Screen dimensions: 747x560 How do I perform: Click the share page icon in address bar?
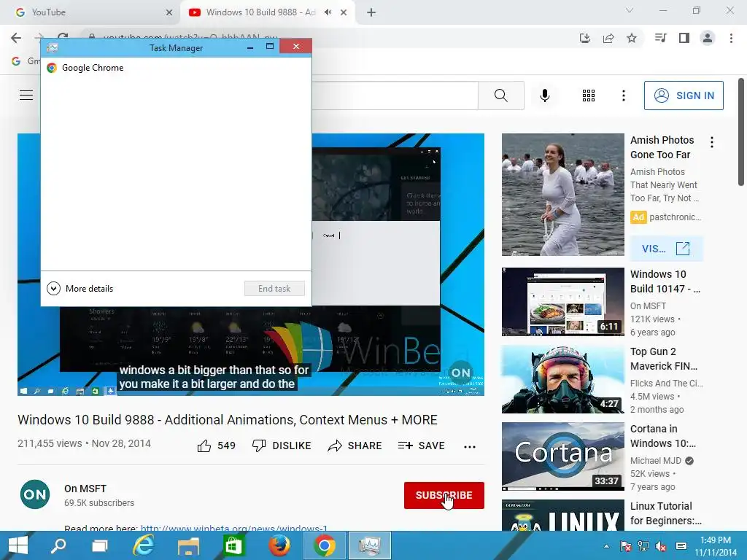coord(608,38)
